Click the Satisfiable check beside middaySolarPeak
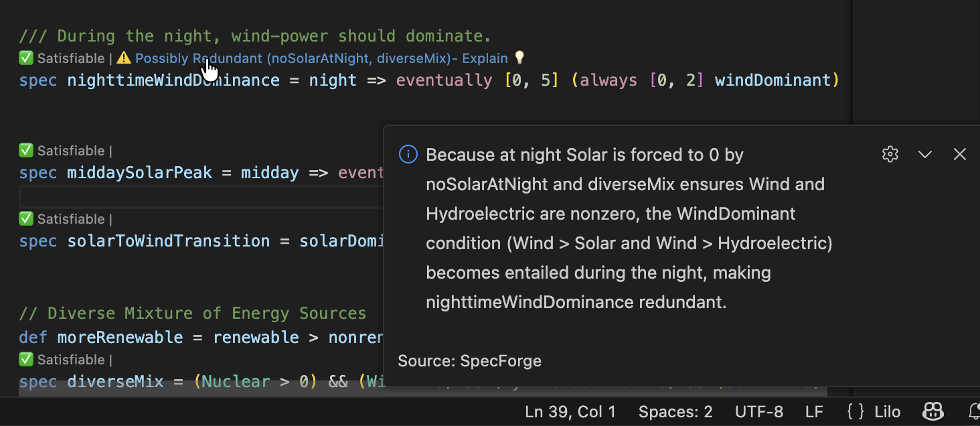 coord(25,150)
